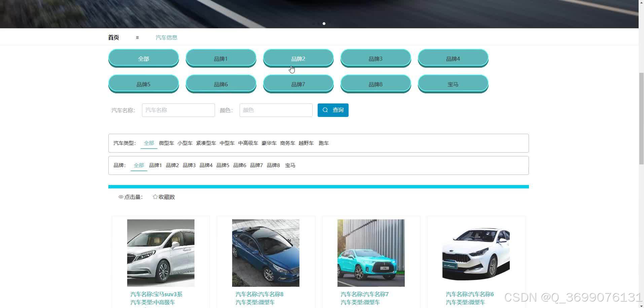This screenshot has height=308, width=644.
Task: Click the 汽车名称 text input field
Action: pyautogui.click(x=178, y=110)
